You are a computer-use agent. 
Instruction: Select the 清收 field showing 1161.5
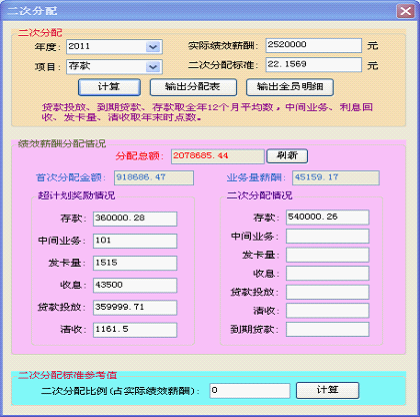point(135,330)
